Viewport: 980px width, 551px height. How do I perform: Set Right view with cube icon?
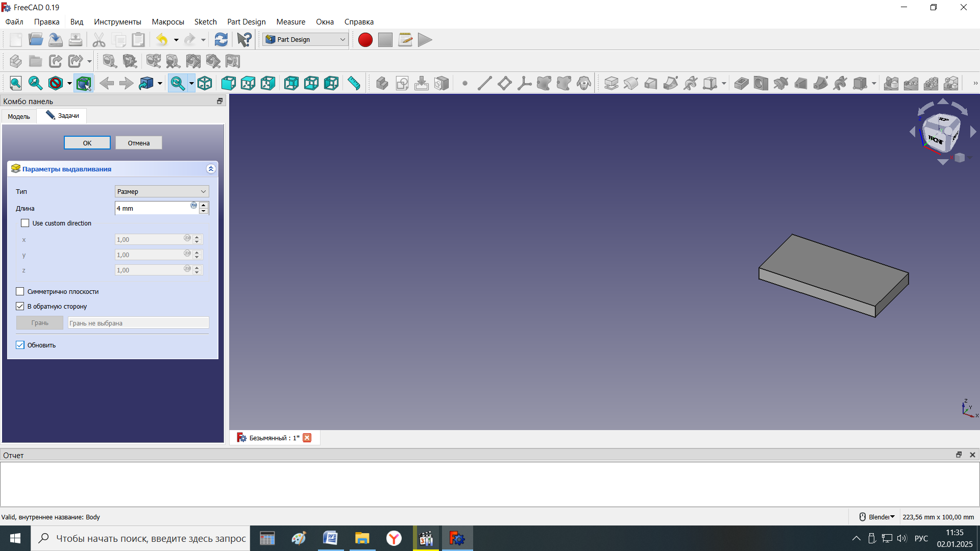coord(268,83)
